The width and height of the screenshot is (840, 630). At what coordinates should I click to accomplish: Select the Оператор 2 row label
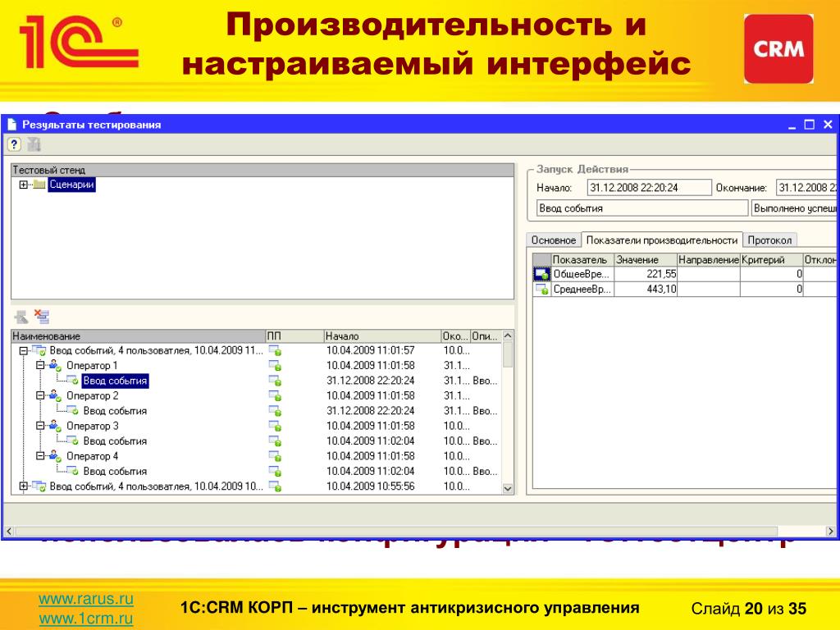tap(92, 396)
